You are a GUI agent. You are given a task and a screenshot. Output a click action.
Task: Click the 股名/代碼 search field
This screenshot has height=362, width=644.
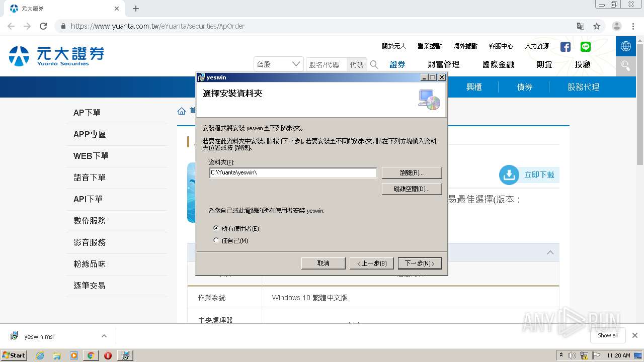pyautogui.click(x=326, y=64)
